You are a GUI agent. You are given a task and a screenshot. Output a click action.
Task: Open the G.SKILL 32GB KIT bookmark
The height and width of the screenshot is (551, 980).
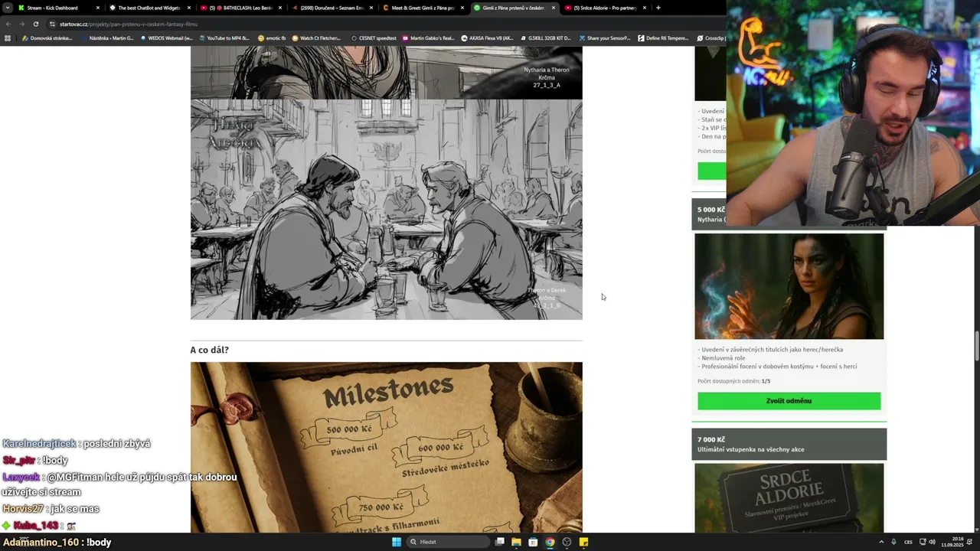point(545,37)
